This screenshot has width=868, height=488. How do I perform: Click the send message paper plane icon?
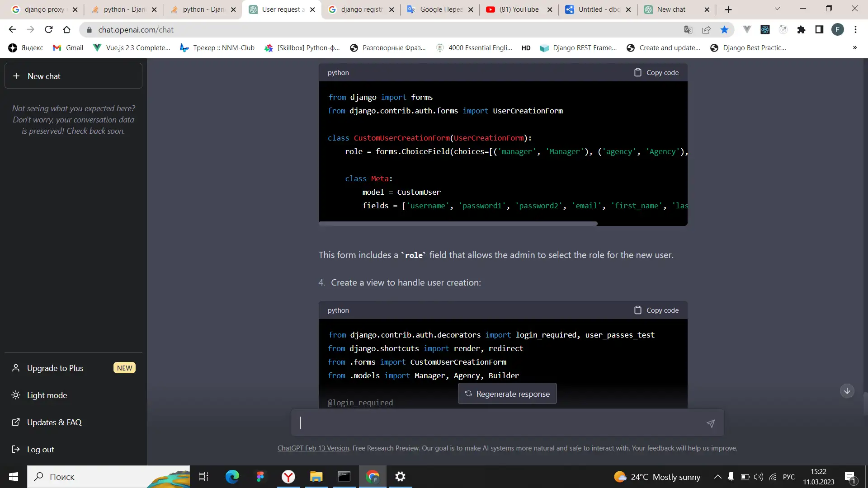pyautogui.click(x=710, y=423)
